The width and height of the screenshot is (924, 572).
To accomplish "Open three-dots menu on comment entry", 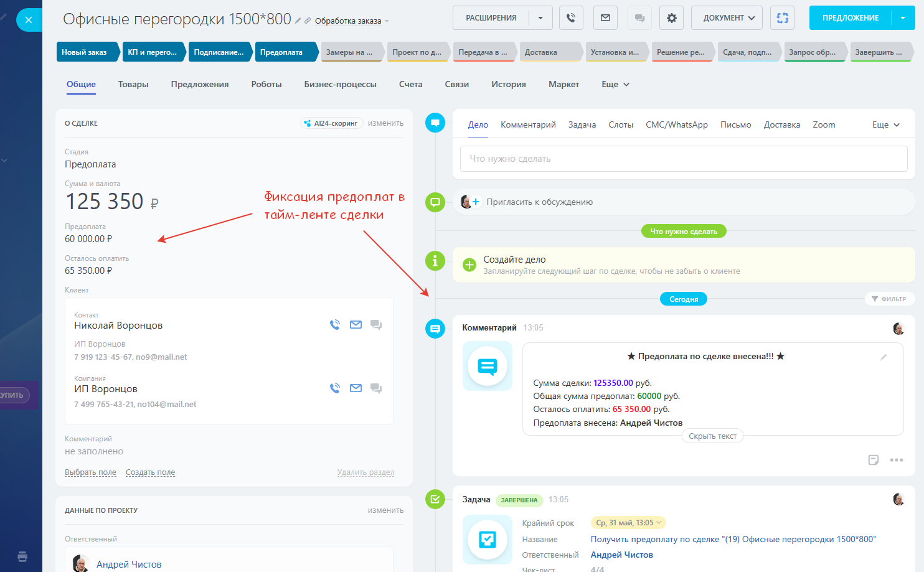I will (896, 460).
